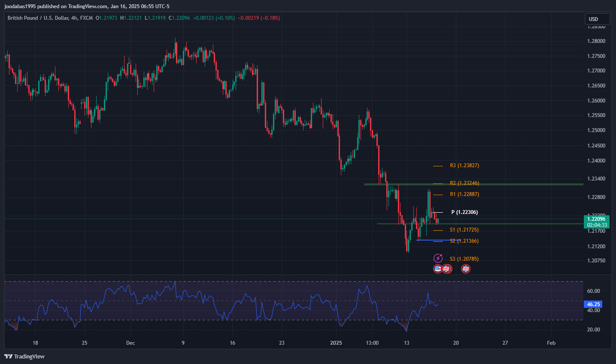
Task: Select the R3 (1.23827) pivot label
Action: [x=464, y=165]
